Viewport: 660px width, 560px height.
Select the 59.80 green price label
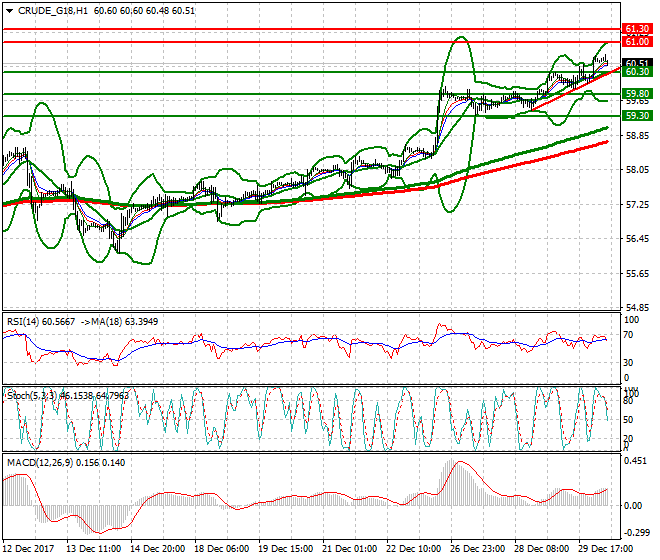(x=637, y=93)
